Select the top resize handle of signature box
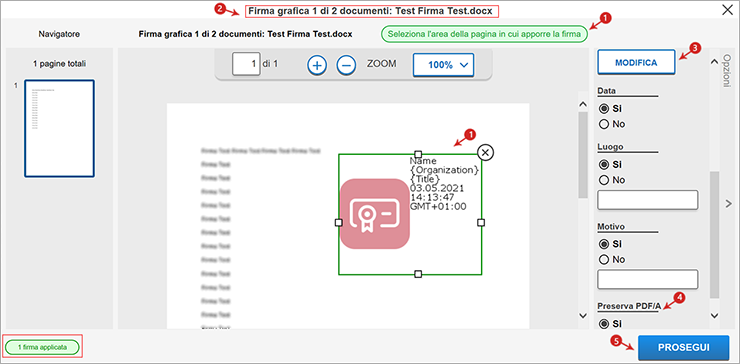Viewport: 740px width, 364px height. point(418,154)
